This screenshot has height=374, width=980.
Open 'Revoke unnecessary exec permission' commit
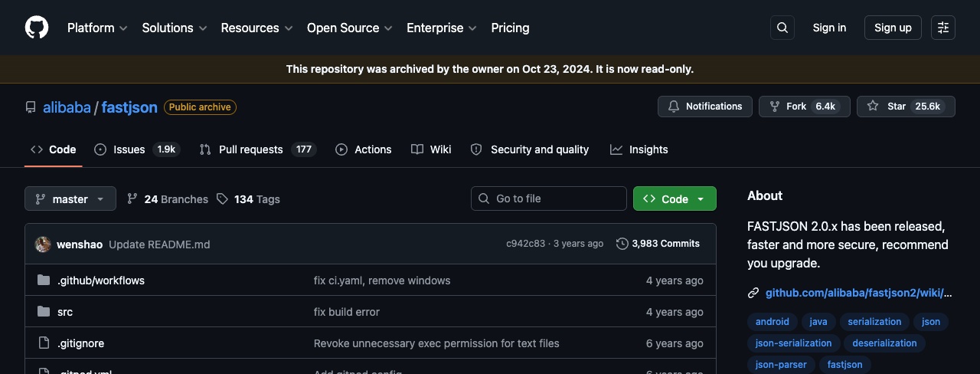click(x=436, y=343)
